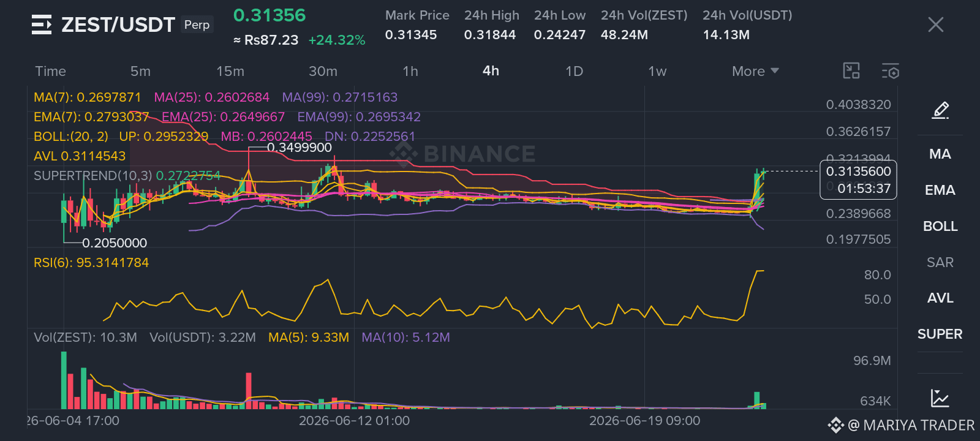Toggle the AVL indicator
The width and height of the screenshot is (980, 441).
pos(940,298)
